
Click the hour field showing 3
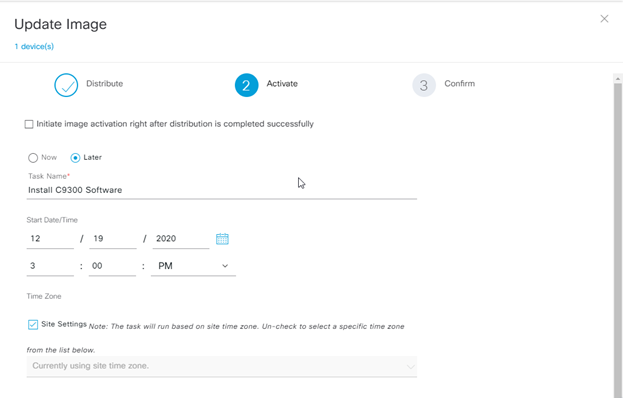(x=50, y=266)
